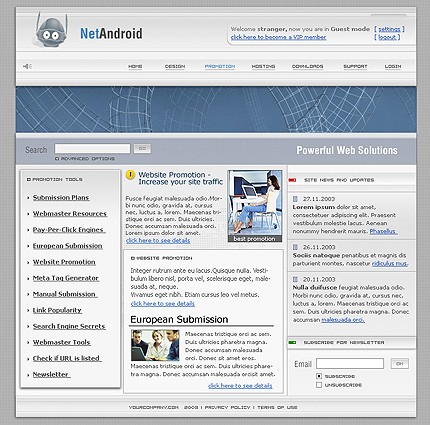Open the Hosting nav item
Viewport: 430px width, 425px height.
coord(263,66)
